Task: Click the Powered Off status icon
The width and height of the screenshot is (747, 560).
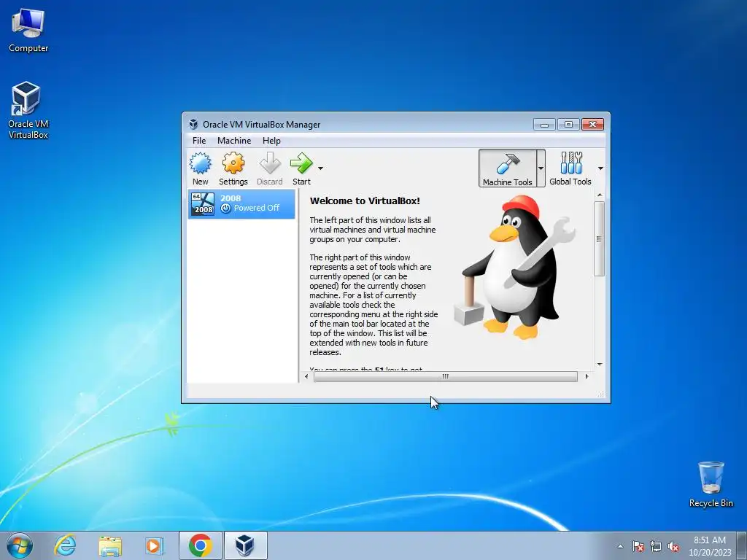Action: pos(226,208)
